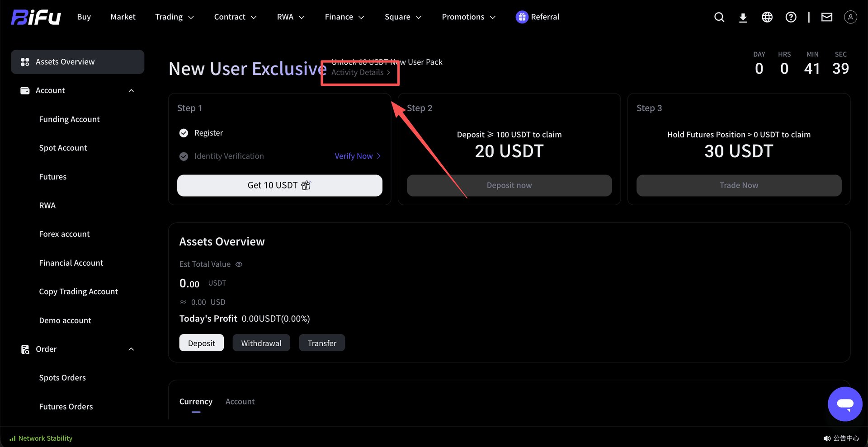868x447 pixels.
Task: Collapse the Account section chevron
Action: tap(131, 91)
